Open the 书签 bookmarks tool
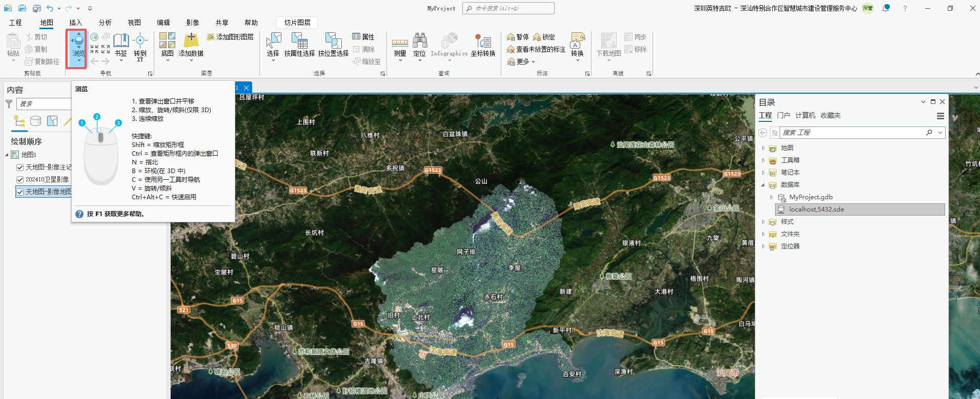 pyautogui.click(x=121, y=47)
